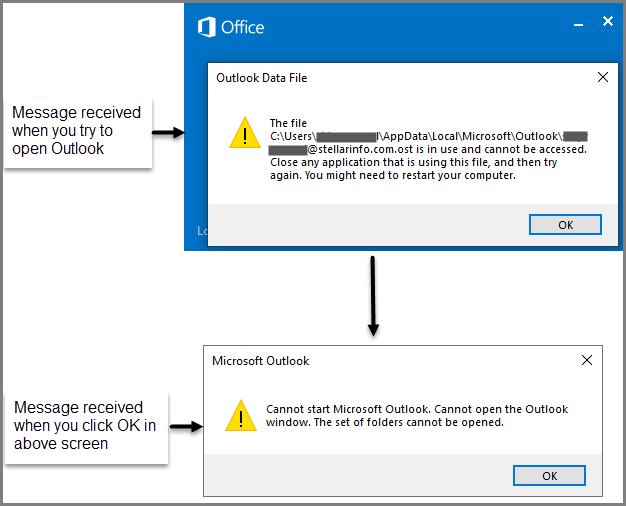Click warning icon in Outlook Data File dialog

pyautogui.click(x=245, y=133)
